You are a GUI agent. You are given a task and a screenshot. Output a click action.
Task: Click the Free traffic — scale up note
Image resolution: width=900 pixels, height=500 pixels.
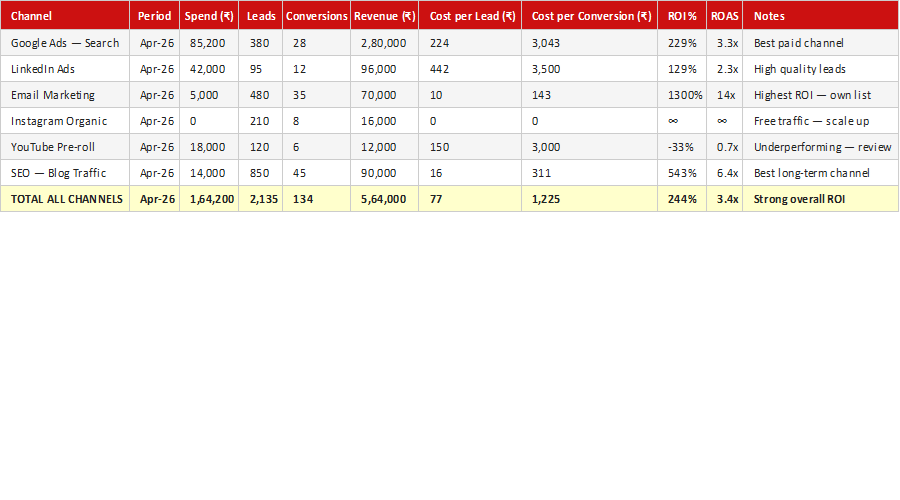pyautogui.click(x=821, y=121)
